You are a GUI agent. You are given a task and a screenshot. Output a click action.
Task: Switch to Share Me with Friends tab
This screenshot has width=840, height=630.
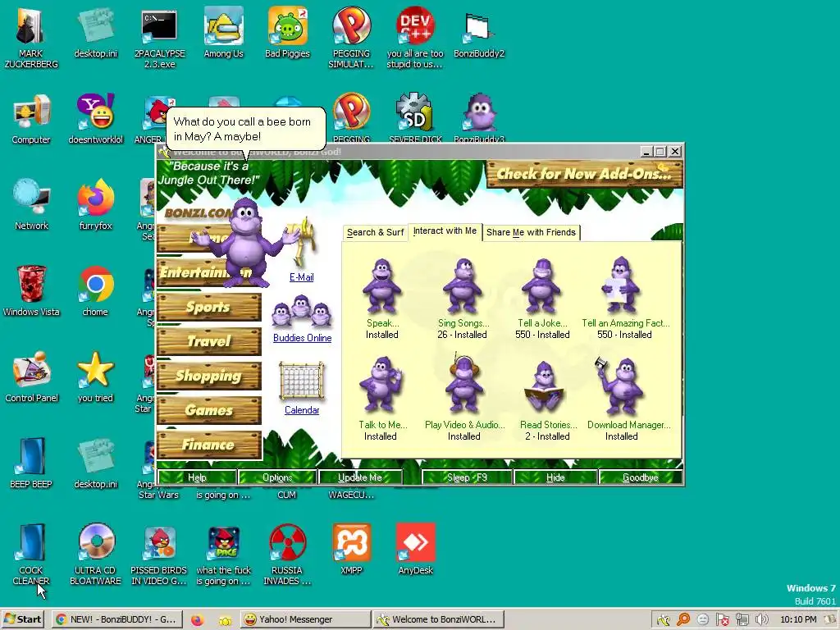click(531, 232)
